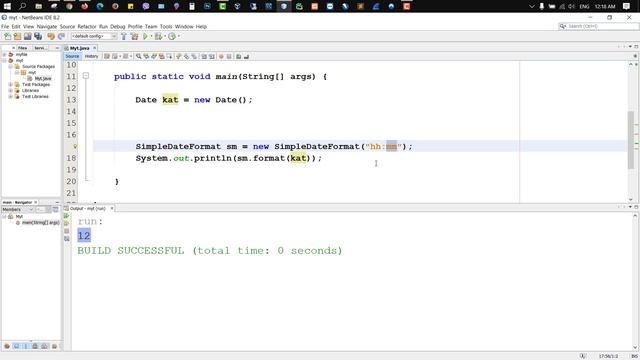The image size is (640, 360).
Task: Click the Comment lines editor icon
Action: pos(238,56)
